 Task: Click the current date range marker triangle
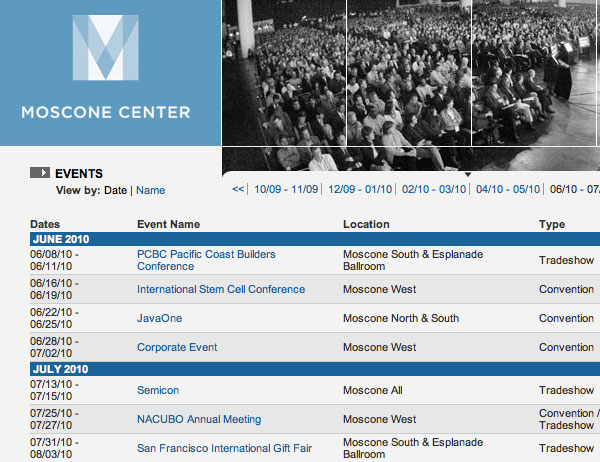pos(468,175)
